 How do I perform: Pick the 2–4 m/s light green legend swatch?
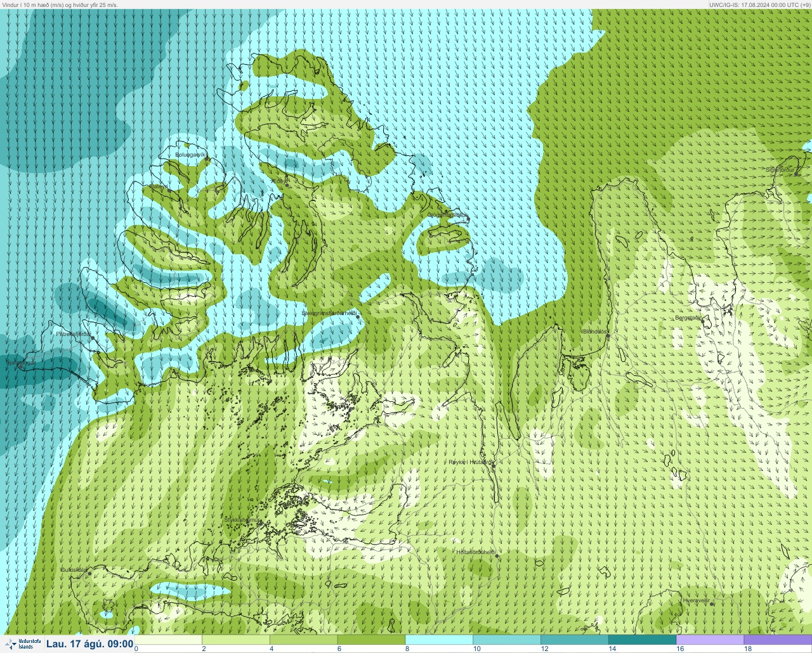click(235, 640)
